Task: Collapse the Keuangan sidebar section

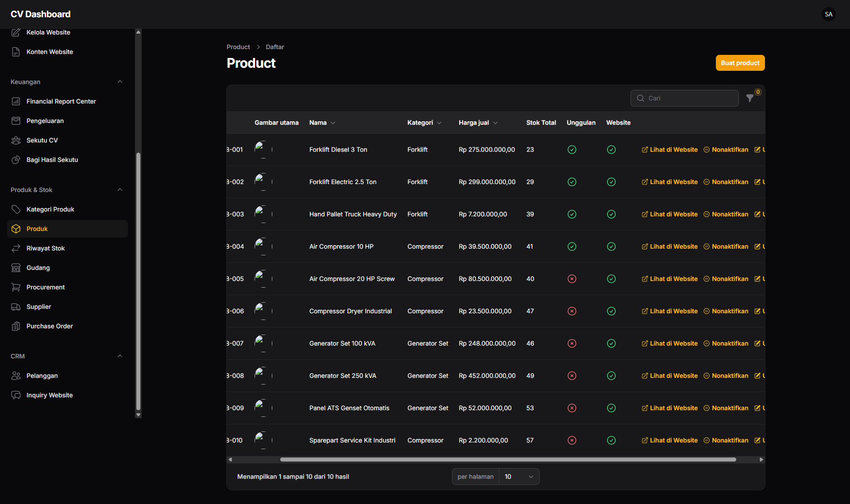Action: [120, 82]
